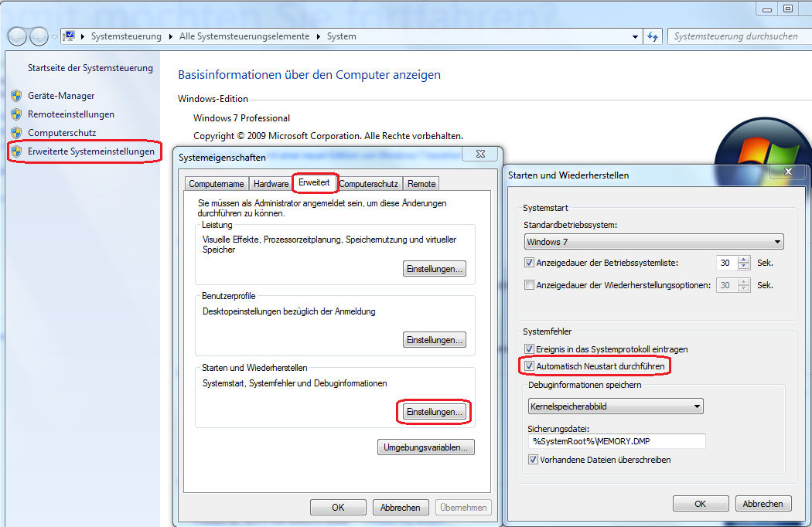
Task: Go to Startseite der Systemsteuerung
Action: [90, 68]
